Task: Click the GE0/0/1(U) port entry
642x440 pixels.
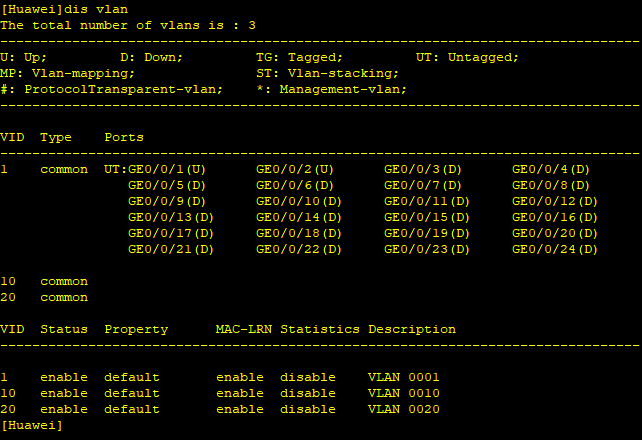Action: click(167, 169)
